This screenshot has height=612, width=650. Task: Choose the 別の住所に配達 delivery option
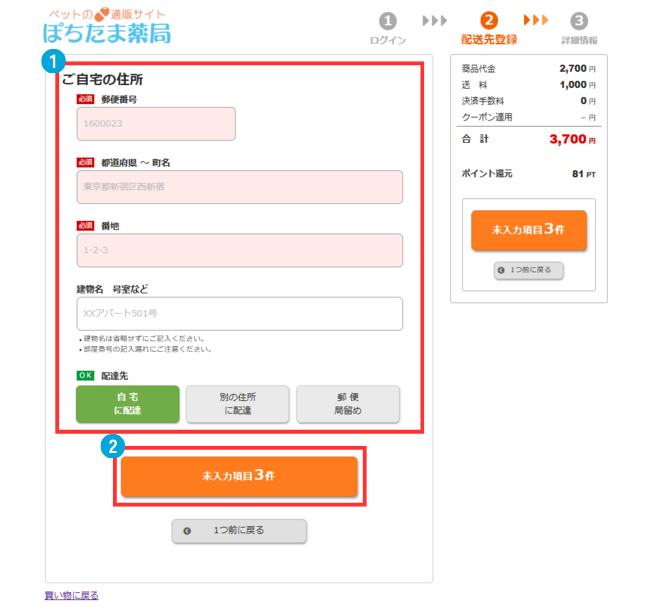click(x=237, y=404)
